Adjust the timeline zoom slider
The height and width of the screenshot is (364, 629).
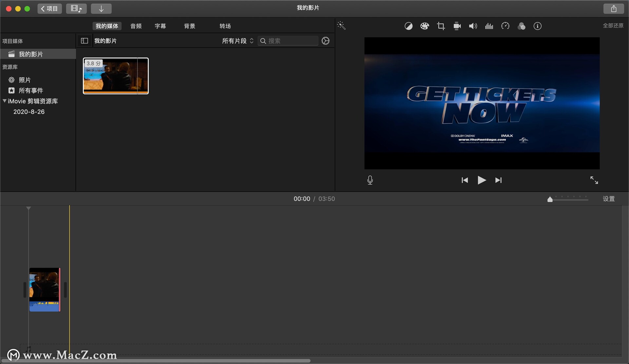pyautogui.click(x=550, y=199)
